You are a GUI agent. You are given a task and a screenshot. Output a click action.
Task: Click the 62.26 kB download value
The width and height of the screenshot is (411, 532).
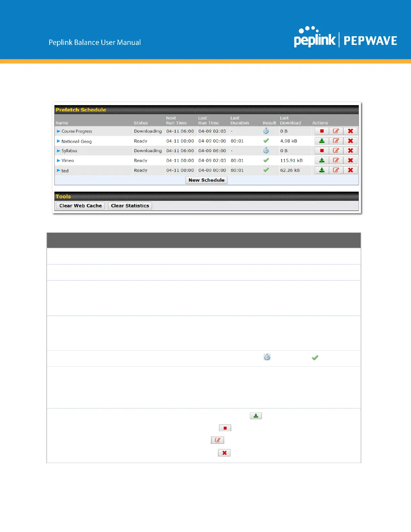[290, 170]
